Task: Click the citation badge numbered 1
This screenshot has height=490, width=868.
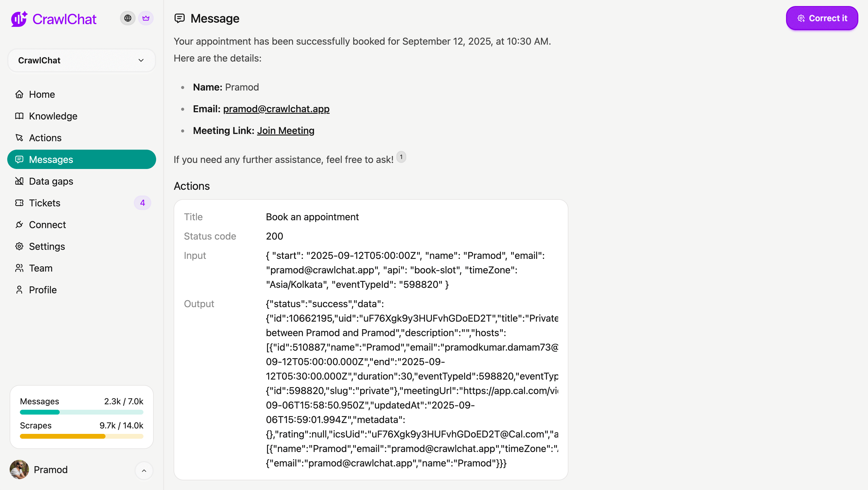Action: (401, 157)
